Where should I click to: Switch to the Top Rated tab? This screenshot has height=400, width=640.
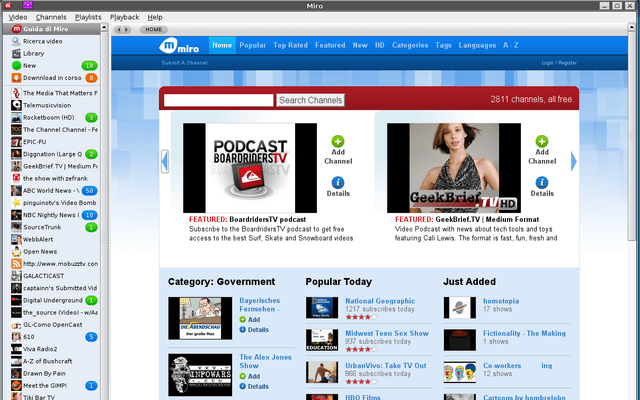click(290, 45)
